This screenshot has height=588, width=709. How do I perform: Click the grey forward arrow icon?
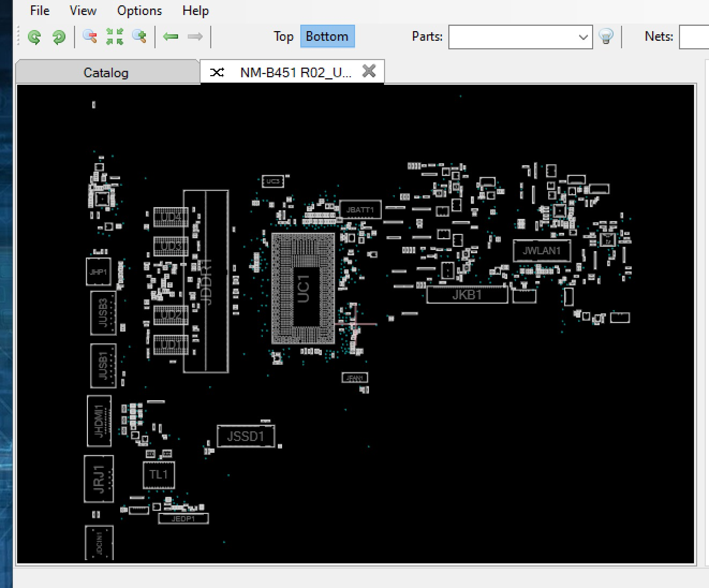pyautogui.click(x=195, y=37)
